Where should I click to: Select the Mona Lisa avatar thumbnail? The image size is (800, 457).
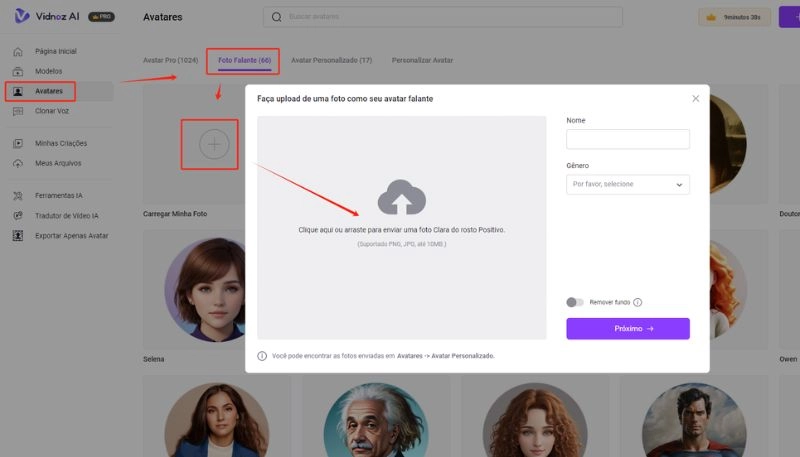click(x=728, y=144)
